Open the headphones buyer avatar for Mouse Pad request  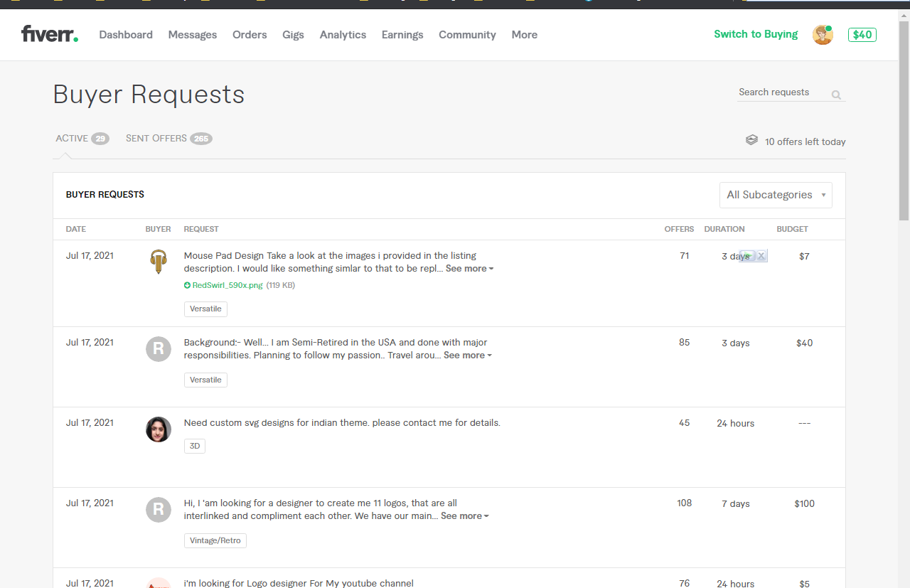point(159,262)
